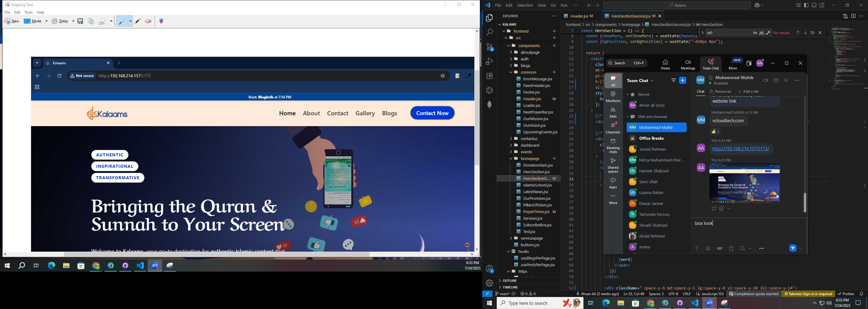
Task: Open Channels in the Zoom sidebar
Action: coord(613,128)
